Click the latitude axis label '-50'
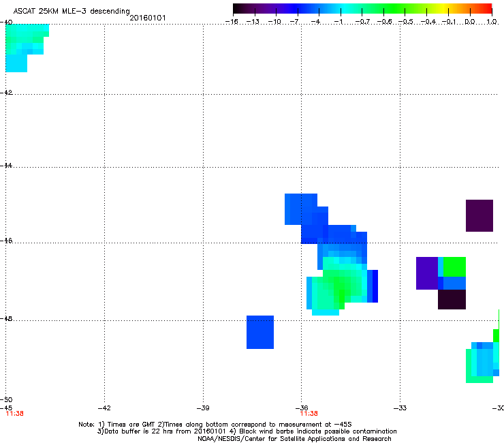Screen dimensions: 504x443 [x=6, y=399]
